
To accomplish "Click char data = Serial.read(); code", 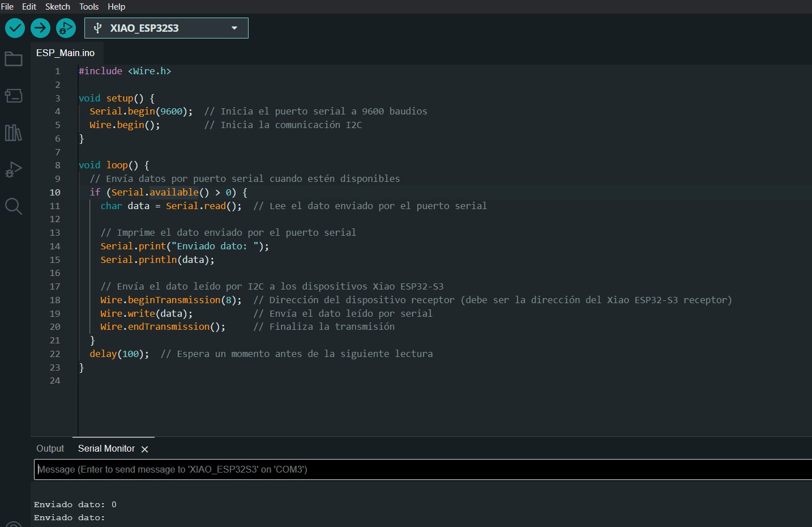I will tap(171, 206).
